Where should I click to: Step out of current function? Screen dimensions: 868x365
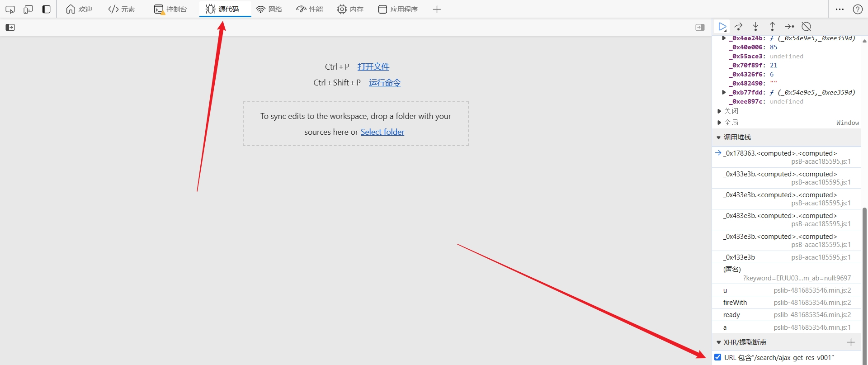772,27
